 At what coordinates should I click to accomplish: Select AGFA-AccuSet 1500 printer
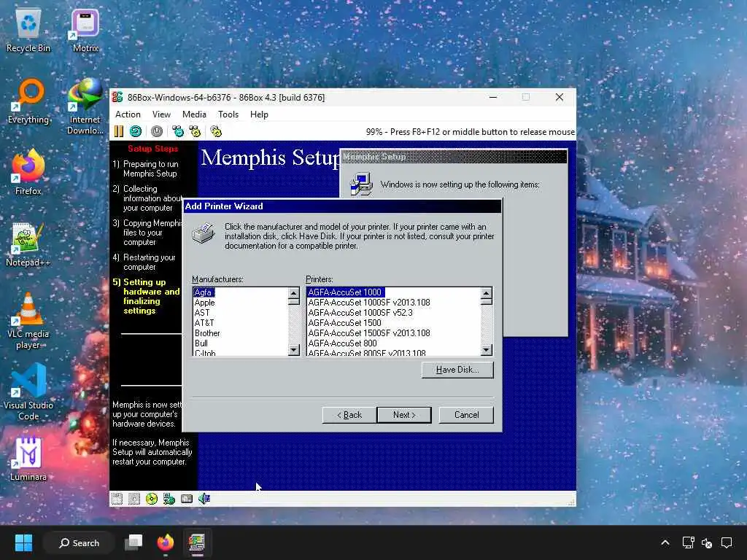click(x=344, y=323)
